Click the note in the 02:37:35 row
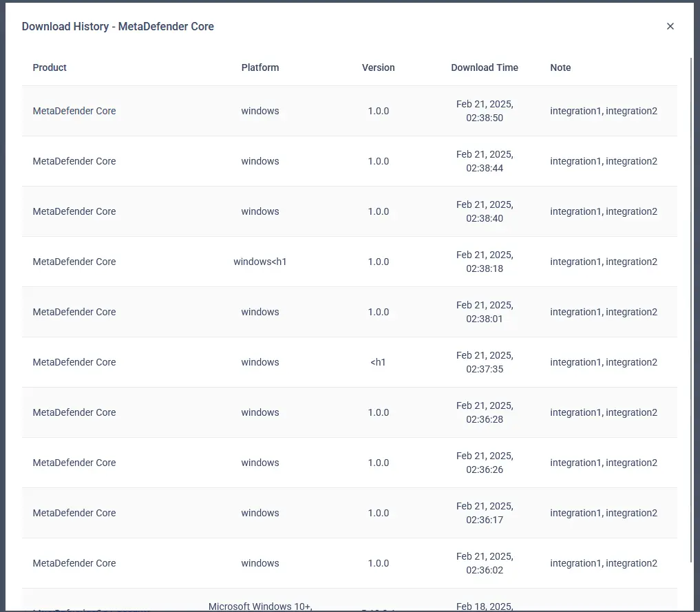This screenshot has height=612, width=700. pos(604,362)
